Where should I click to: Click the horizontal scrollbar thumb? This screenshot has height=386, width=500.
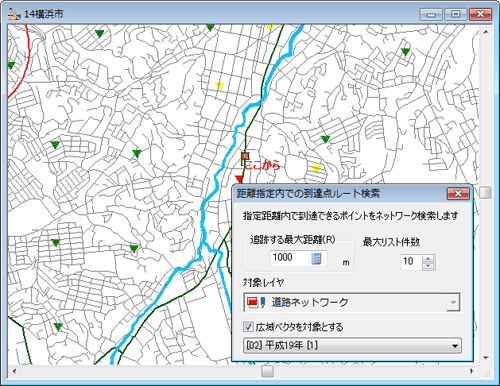267,371
